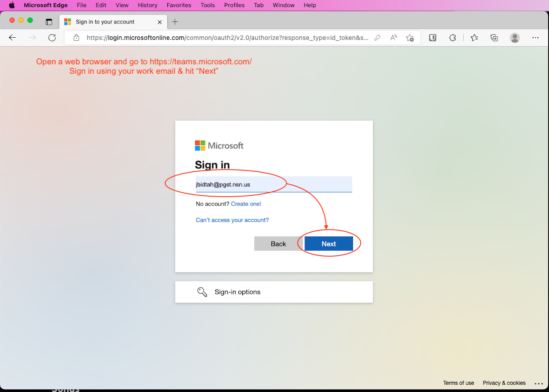549x392 pixels.
Task: Click the green fullscreen window button
Action: click(x=30, y=20)
